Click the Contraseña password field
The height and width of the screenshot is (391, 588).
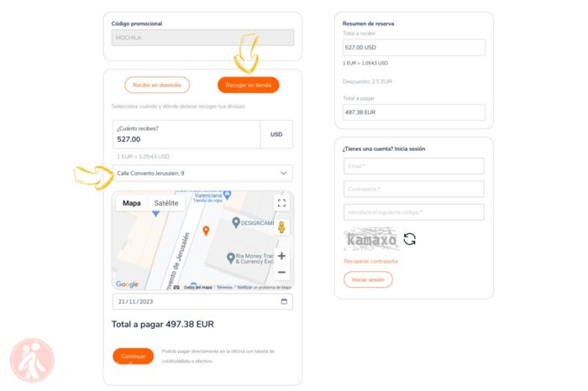pyautogui.click(x=413, y=189)
